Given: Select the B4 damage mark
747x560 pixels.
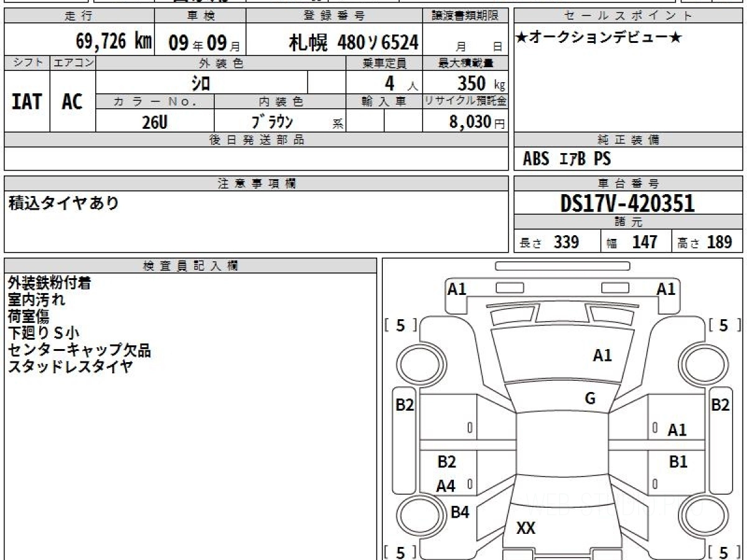Looking at the screenshot, I should click(x=460, y=512).
